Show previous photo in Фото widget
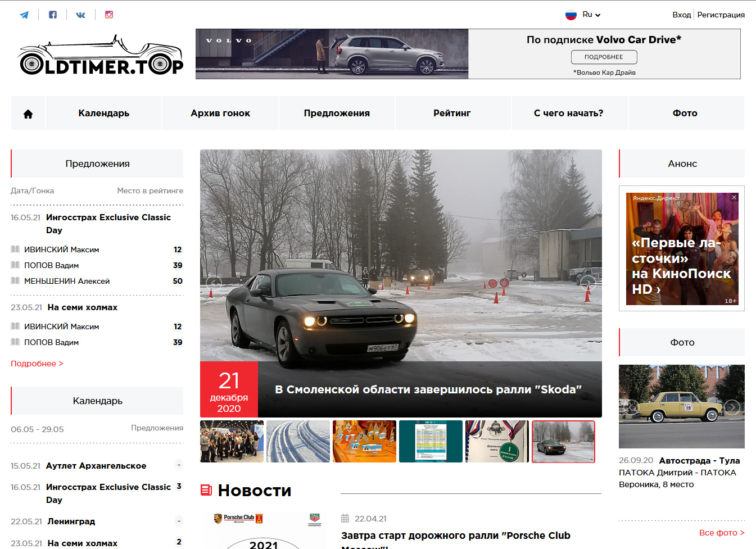 pos(632,407)
